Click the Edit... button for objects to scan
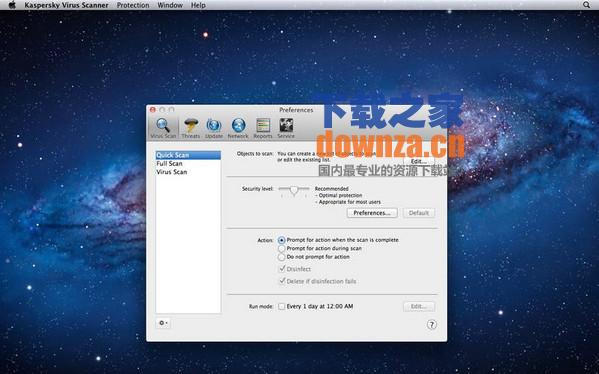 [x=419, y=161]
